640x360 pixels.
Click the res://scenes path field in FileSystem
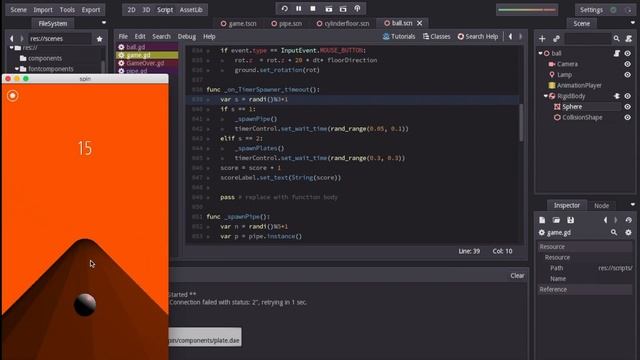(60, 39)
